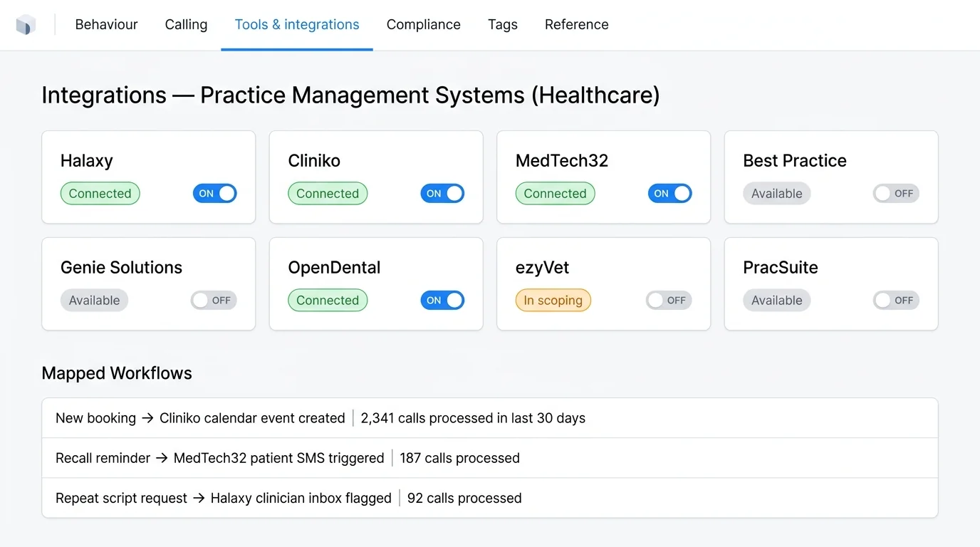Click the OpenDental Connected badge
This screenshot has width=980, height=547.
328,300
